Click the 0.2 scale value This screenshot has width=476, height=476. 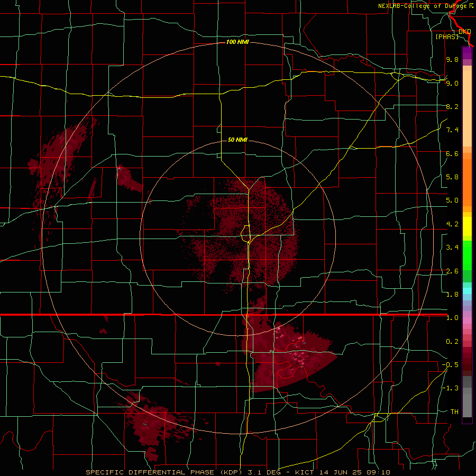(452, 342)
